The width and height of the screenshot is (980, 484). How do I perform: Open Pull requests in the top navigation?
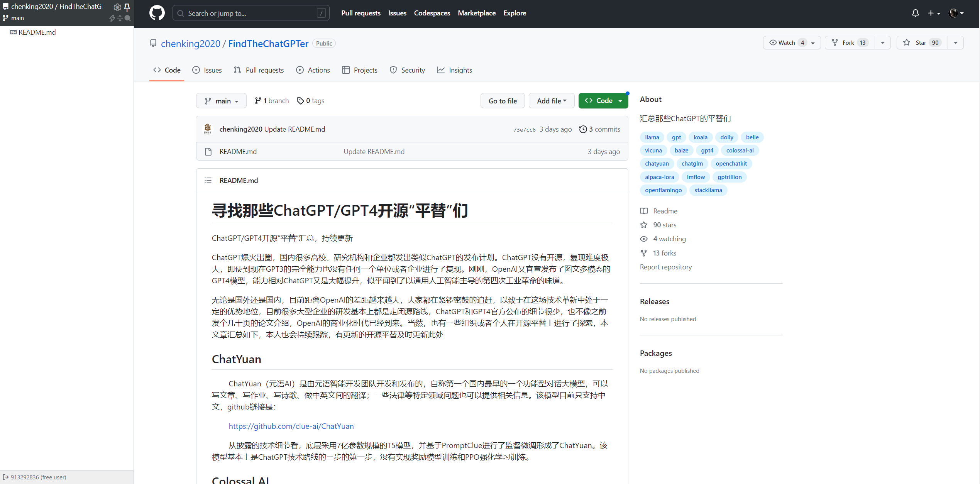point(361,13)
